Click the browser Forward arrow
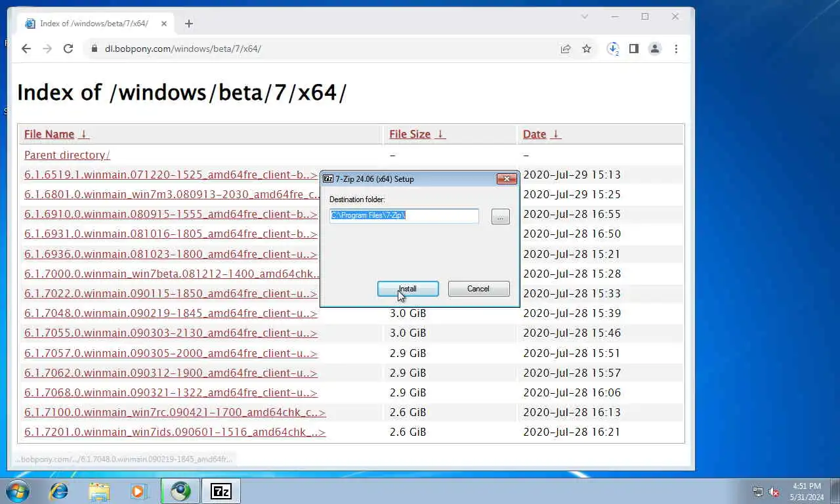The image size is (840, 504). [47, 49]
